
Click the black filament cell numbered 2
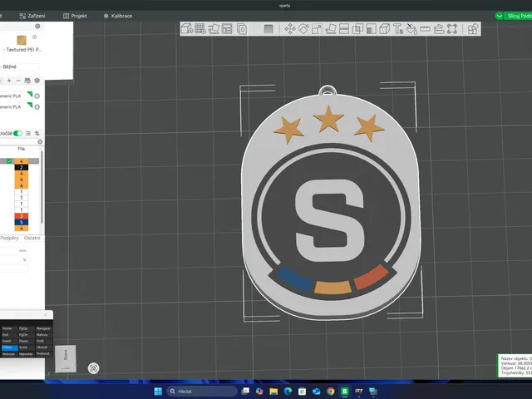22,167
